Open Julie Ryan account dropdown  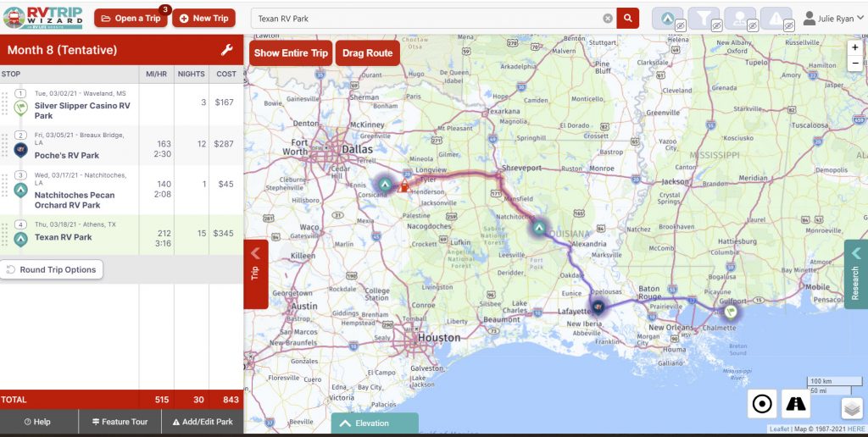pos(832,19)
